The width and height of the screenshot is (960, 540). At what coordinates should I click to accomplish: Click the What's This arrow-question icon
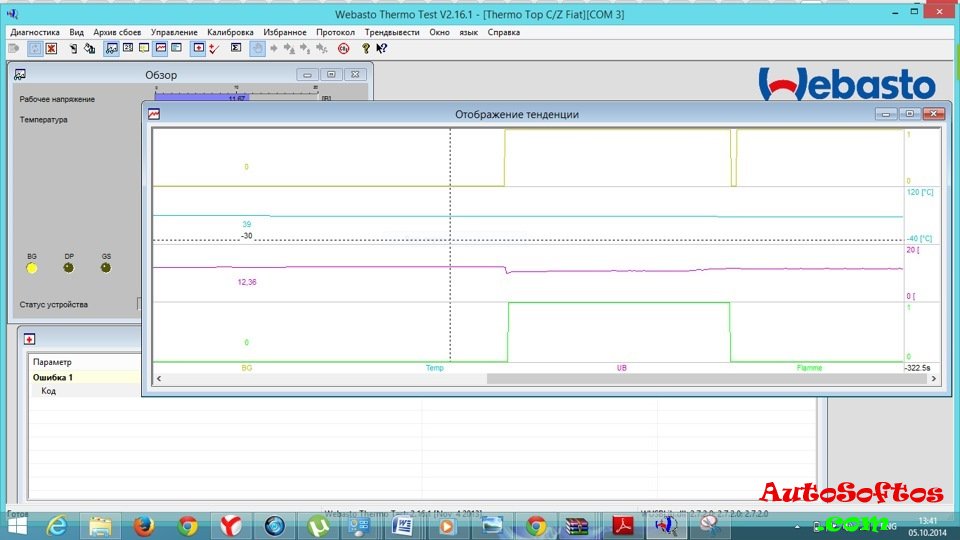pyautogui.click(x=381, y=48)
